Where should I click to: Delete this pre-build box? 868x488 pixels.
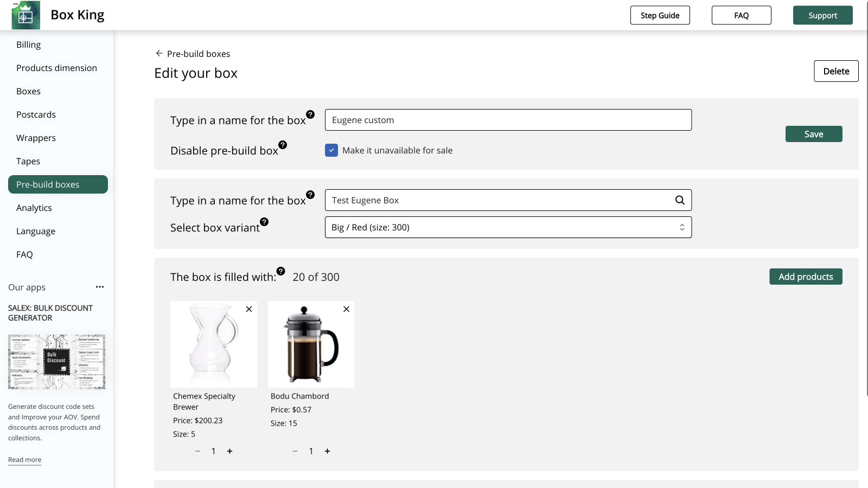click(x=836, y=71)
